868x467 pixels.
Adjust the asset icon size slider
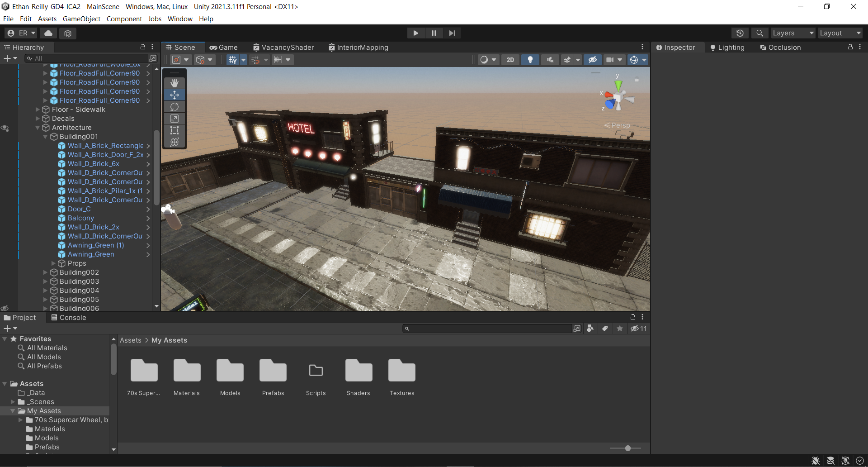coord(627,448)
